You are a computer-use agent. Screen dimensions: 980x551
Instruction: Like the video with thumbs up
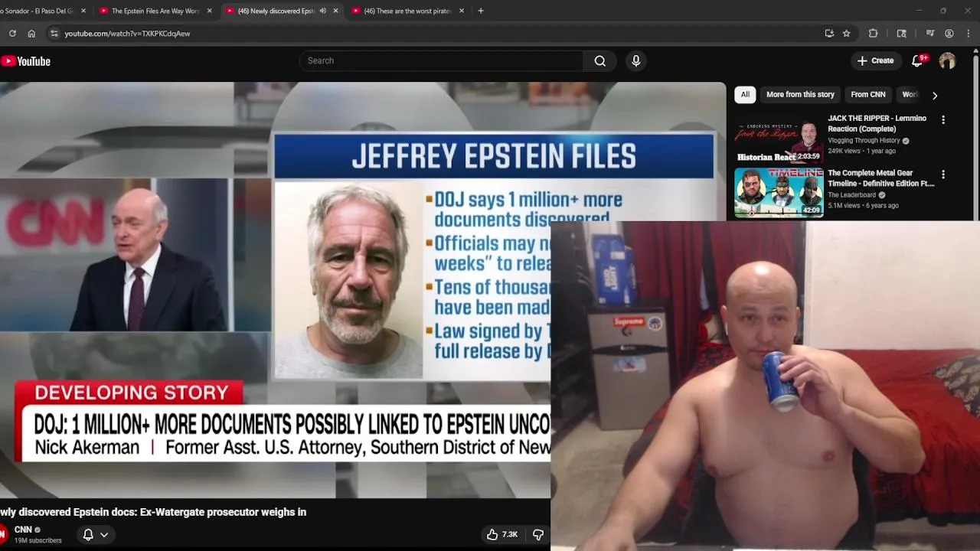point(502,534)
